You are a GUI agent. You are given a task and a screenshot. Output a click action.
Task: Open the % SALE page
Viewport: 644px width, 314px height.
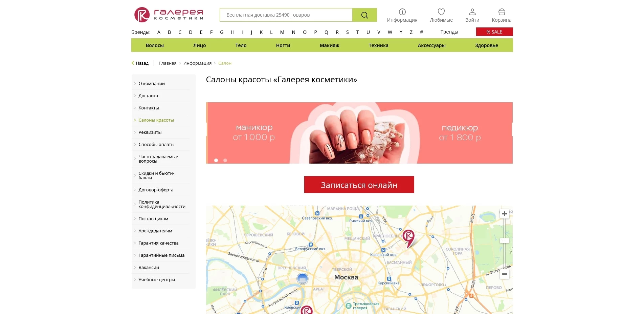494,32
